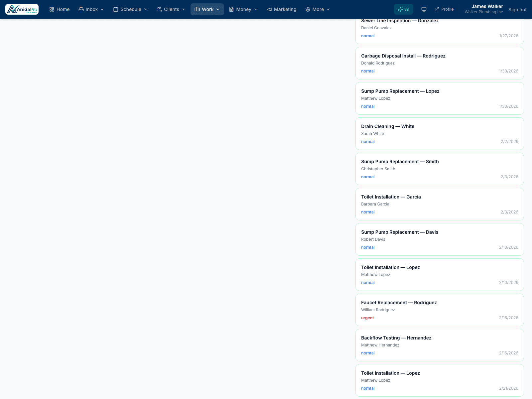Click client name Sarah White
Screen dimensions: 532x399
coord(373,134)
